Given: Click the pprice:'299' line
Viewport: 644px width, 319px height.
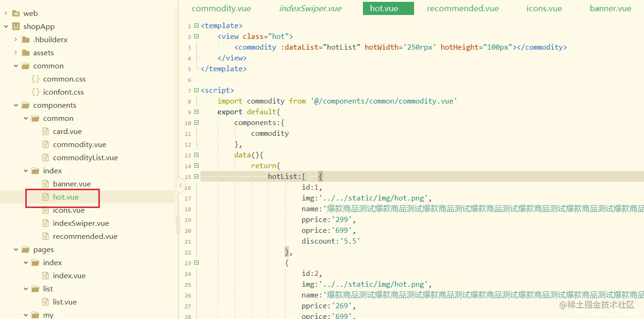Looking at the screenshot, I should tap(329, 220).
